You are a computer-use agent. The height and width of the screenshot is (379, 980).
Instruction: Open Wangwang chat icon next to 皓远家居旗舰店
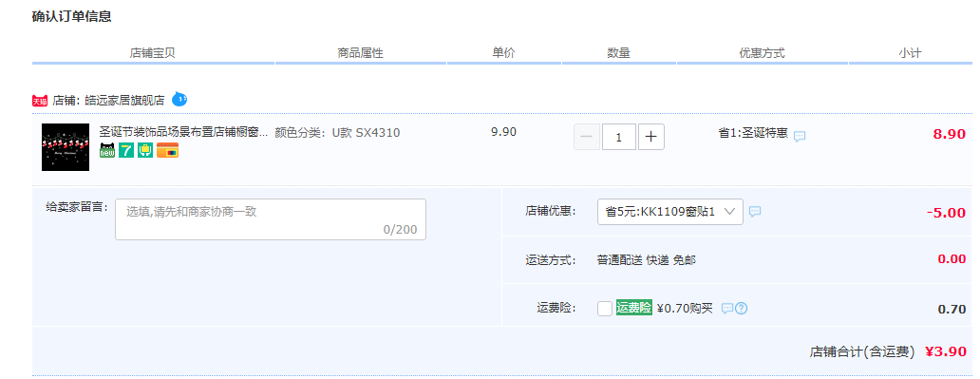[179, 99]
